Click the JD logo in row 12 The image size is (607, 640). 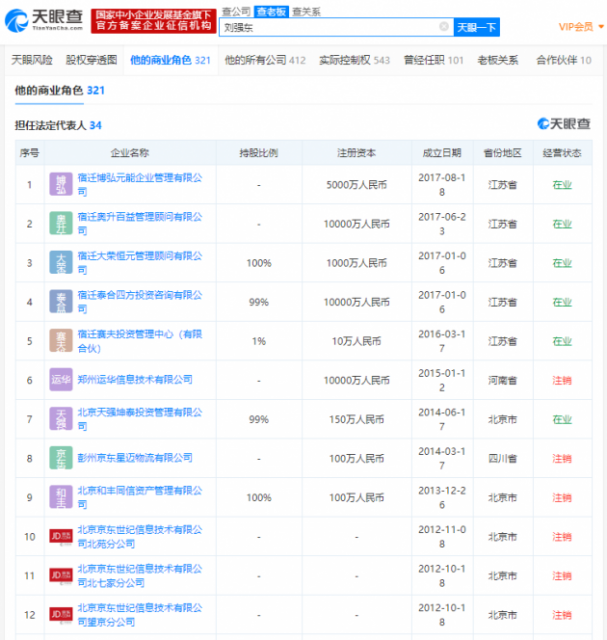[x=61, y=614]
